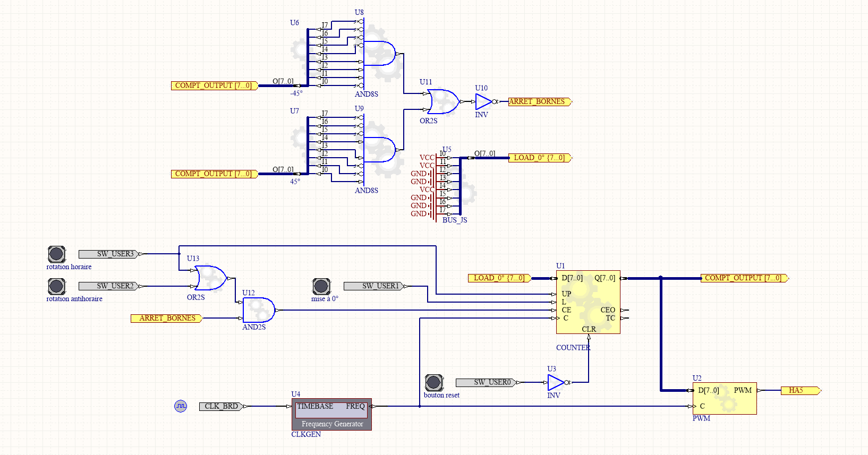Click the U1 COUNTER block

(x=588, y=302)
